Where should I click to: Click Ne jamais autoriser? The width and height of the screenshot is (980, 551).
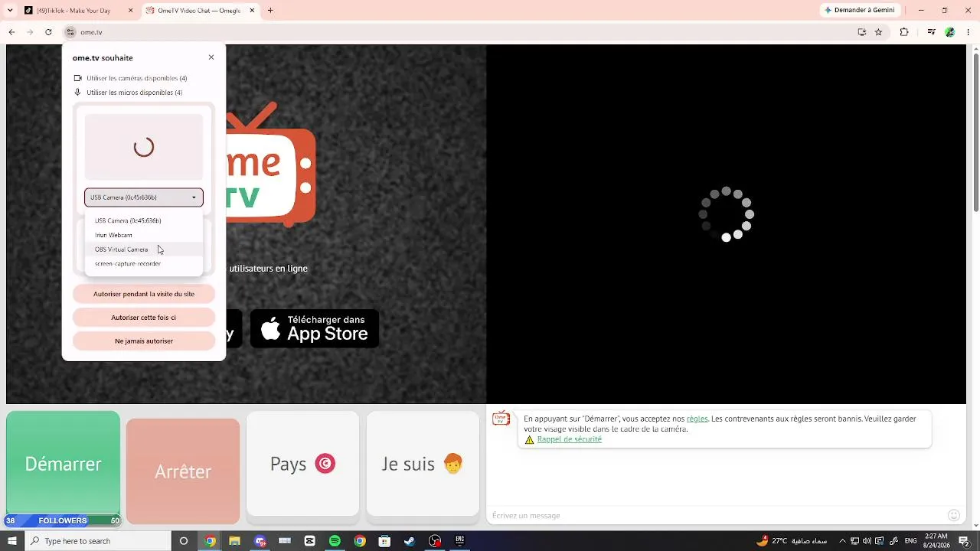coord(144,341)
